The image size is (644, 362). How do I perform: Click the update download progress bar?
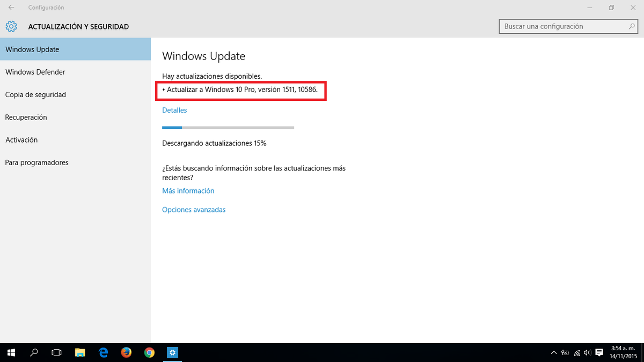click(x=228, y=127)
